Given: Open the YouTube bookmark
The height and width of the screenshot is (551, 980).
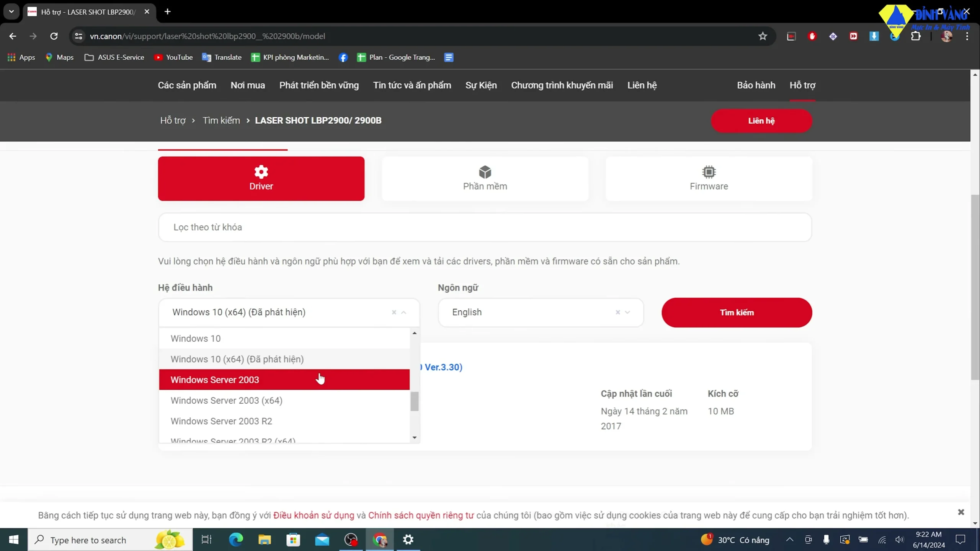Looking at the screenshot, I should click(173, 57).
